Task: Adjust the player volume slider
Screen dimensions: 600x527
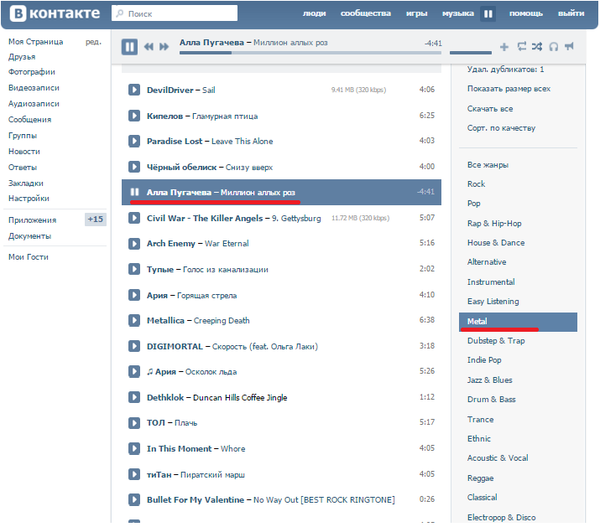Action: [470, 52]
